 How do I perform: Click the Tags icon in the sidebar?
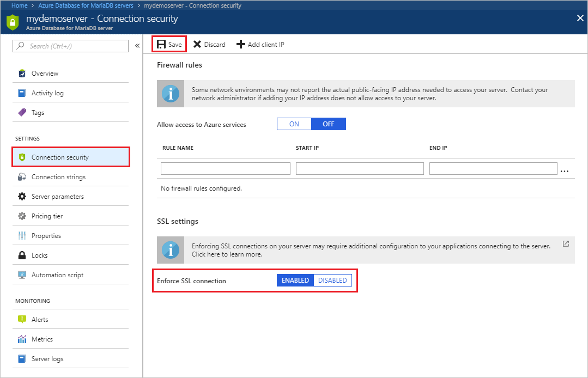[22, 112]
